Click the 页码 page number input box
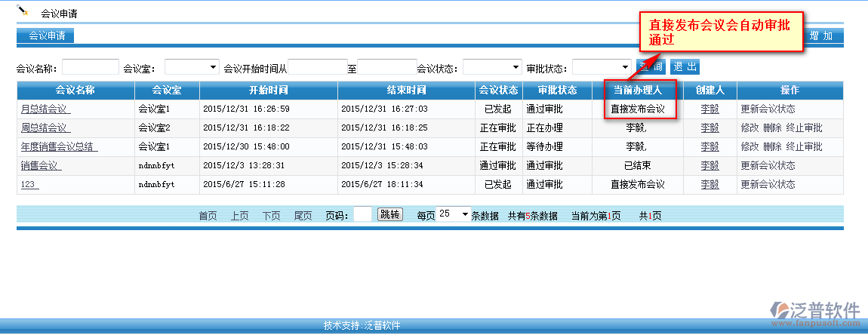This screenshot has height=335, width=868. [362, 215]
